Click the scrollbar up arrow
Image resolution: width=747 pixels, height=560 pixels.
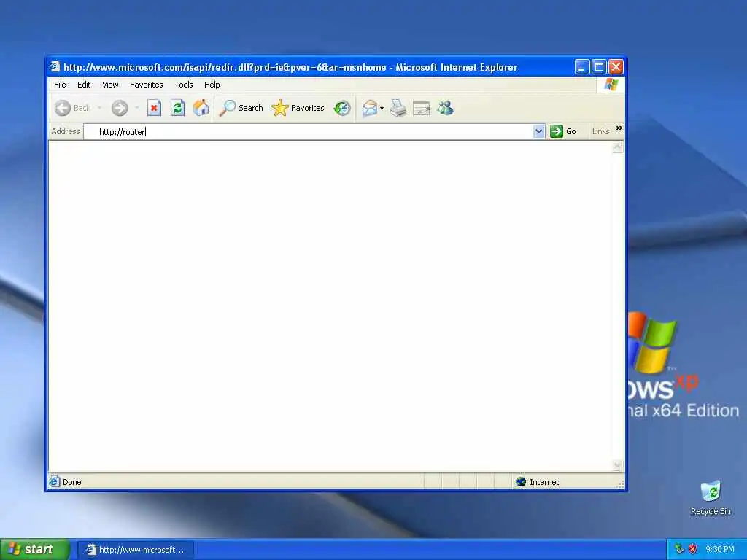click(617, 147)
